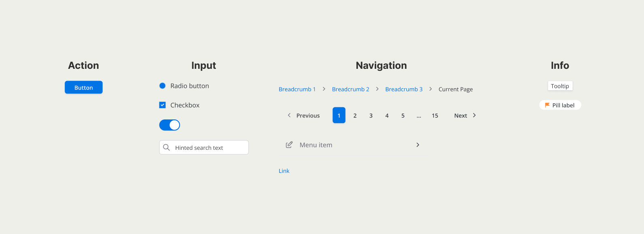Select the Menu item entry

pos(316,145)
